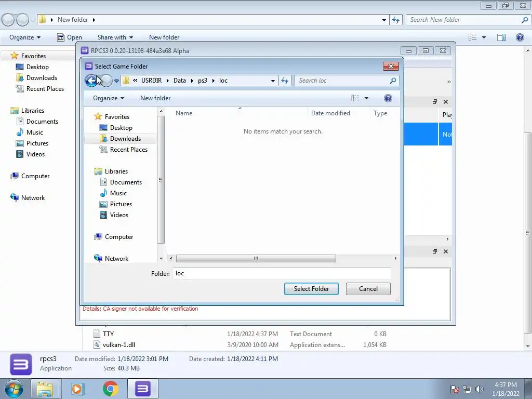This screenshot has height=399, width=532.
Task: Click Explorer Help icon
Action: (520, 37)
